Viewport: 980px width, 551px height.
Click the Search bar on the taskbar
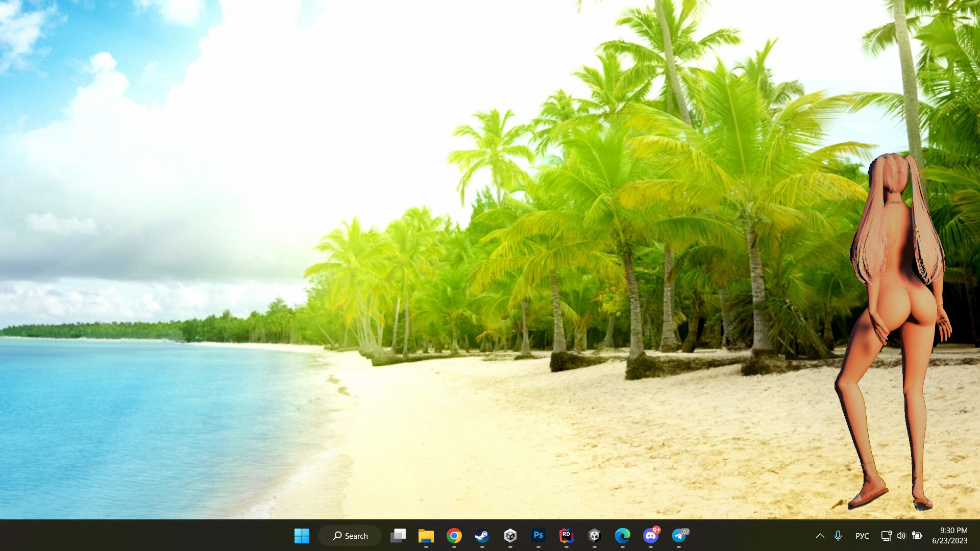pos(350,536)
